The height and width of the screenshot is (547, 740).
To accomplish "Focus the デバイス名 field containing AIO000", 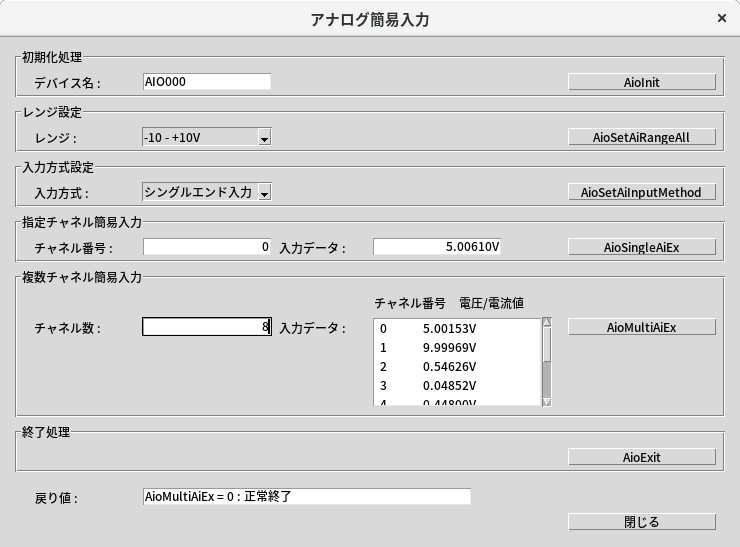I will tap(206, 82).
